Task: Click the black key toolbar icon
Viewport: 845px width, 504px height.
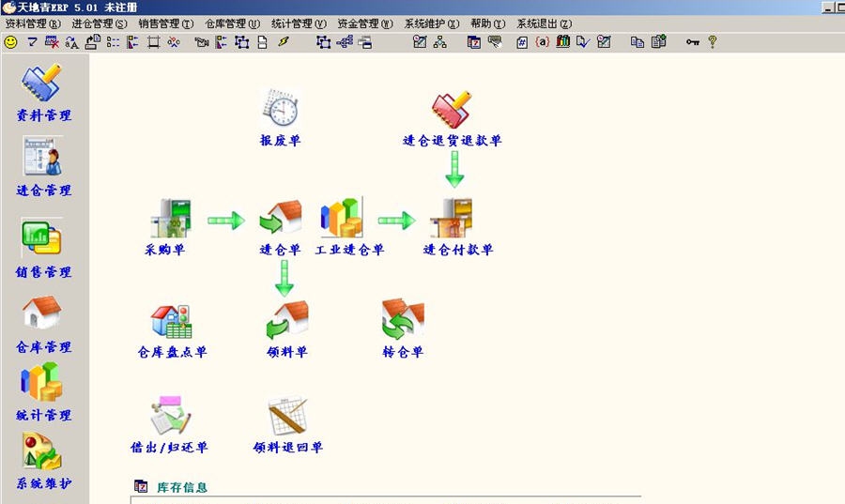Action: 693,42
